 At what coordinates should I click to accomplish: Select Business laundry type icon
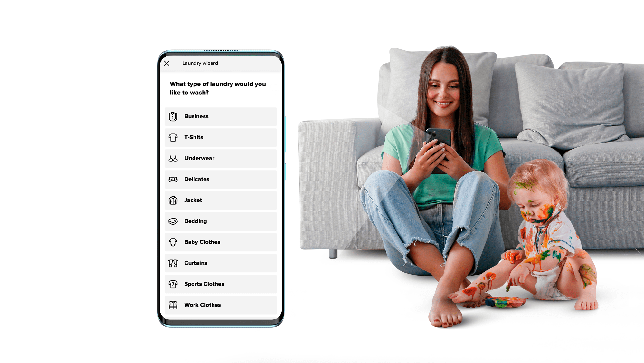(173, 116)
